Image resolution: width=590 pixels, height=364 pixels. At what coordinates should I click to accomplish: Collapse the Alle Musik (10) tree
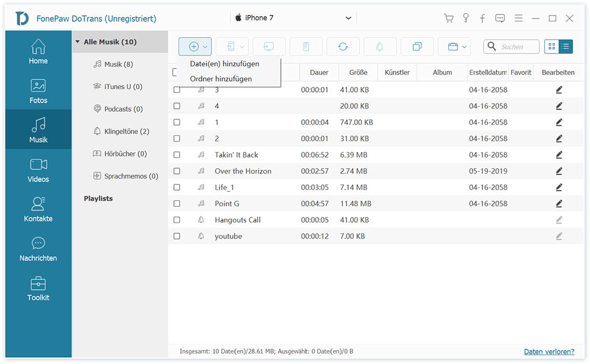click(78, 41)
